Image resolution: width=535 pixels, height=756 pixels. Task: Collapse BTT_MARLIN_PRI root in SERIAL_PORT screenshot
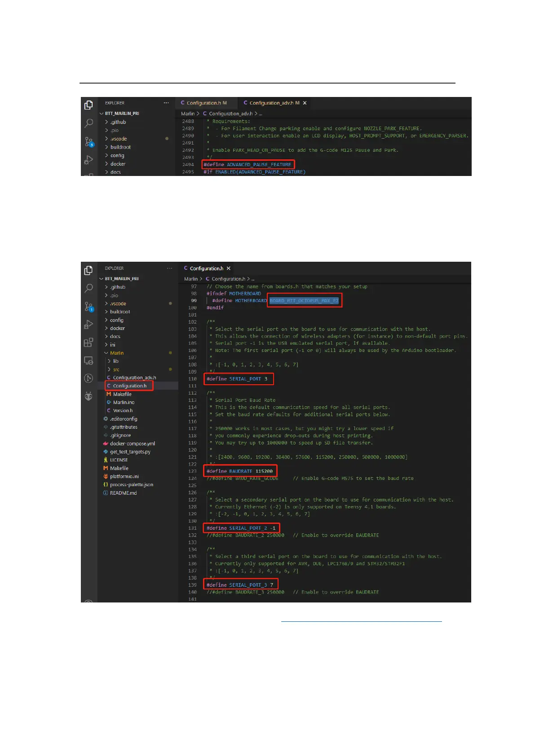[101, 279]
